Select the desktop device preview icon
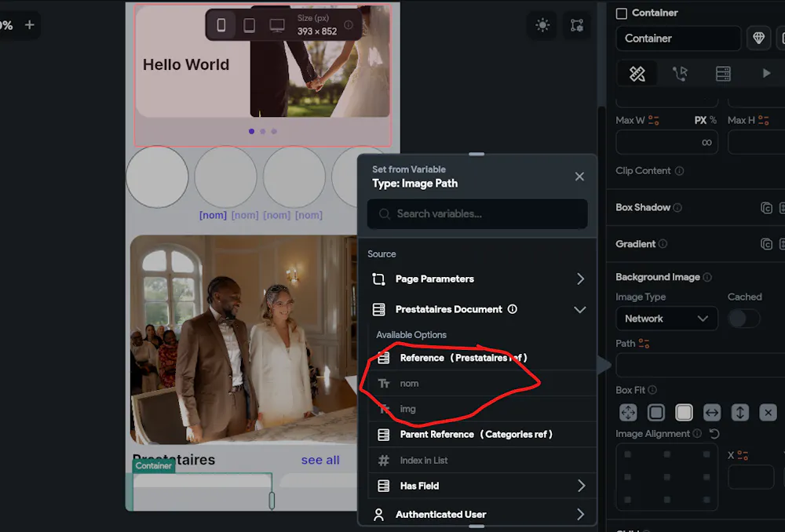The width and height of the screenshot is (785, 532). point(277,25)
